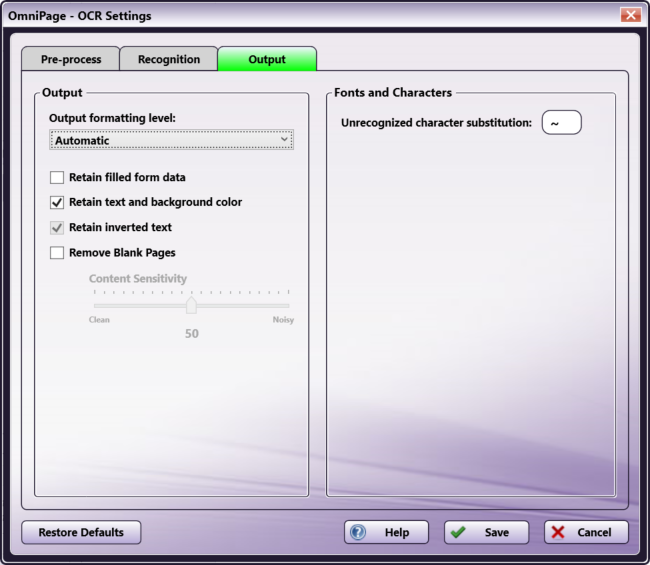Select the Output tab
The width and height of the screenshot is (650, 565).
[267, 59]
